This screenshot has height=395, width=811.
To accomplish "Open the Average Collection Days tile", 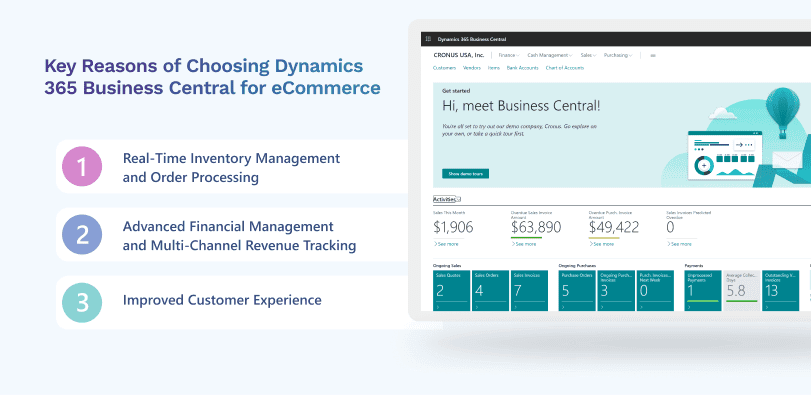I will 742,291.
